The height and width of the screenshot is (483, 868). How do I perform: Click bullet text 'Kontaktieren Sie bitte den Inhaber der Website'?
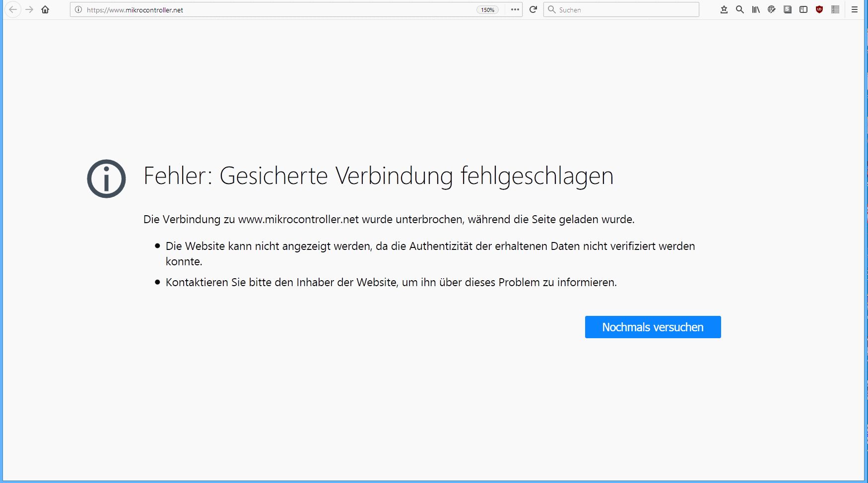tap(281, 283)
